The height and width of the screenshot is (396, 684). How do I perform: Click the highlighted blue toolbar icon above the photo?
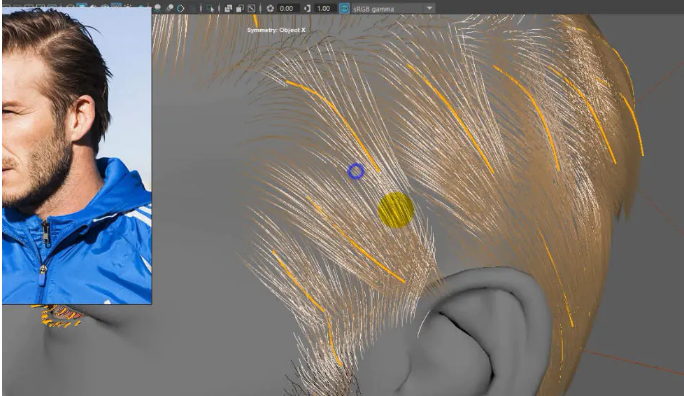pos(82,7)
